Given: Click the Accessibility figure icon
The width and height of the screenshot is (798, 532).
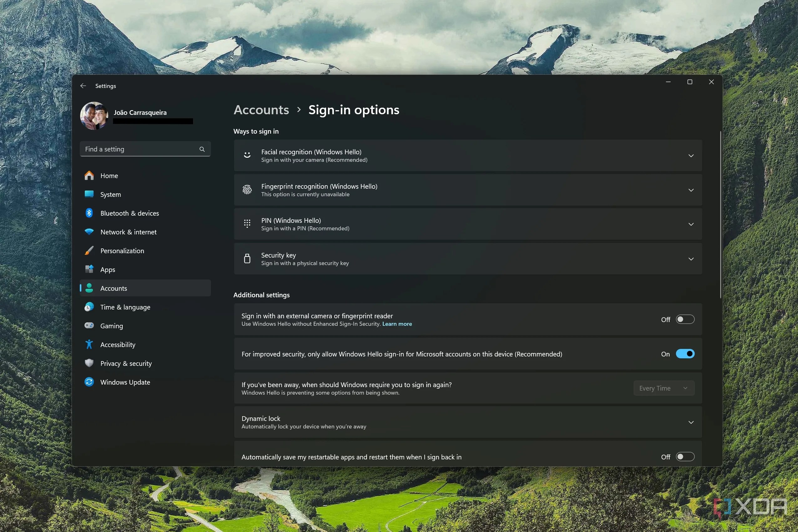Looking at the screenshot, I should coord(89,344).
